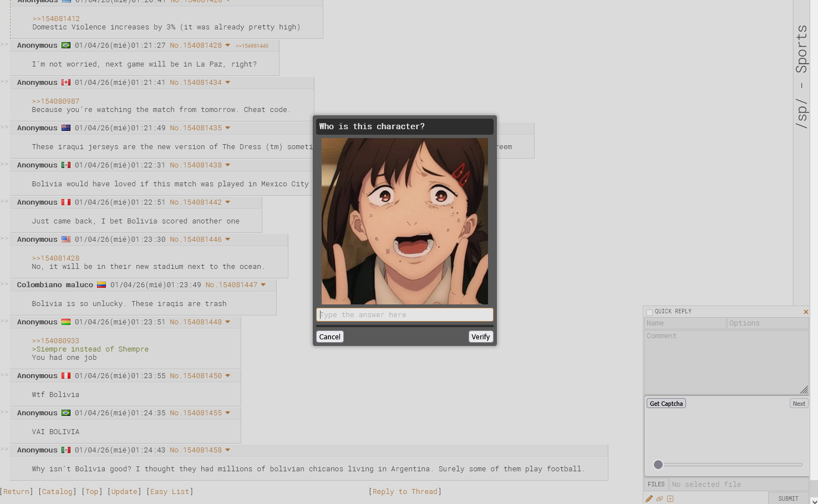Click the Peru flag on post No.154081442

(66, 202)
